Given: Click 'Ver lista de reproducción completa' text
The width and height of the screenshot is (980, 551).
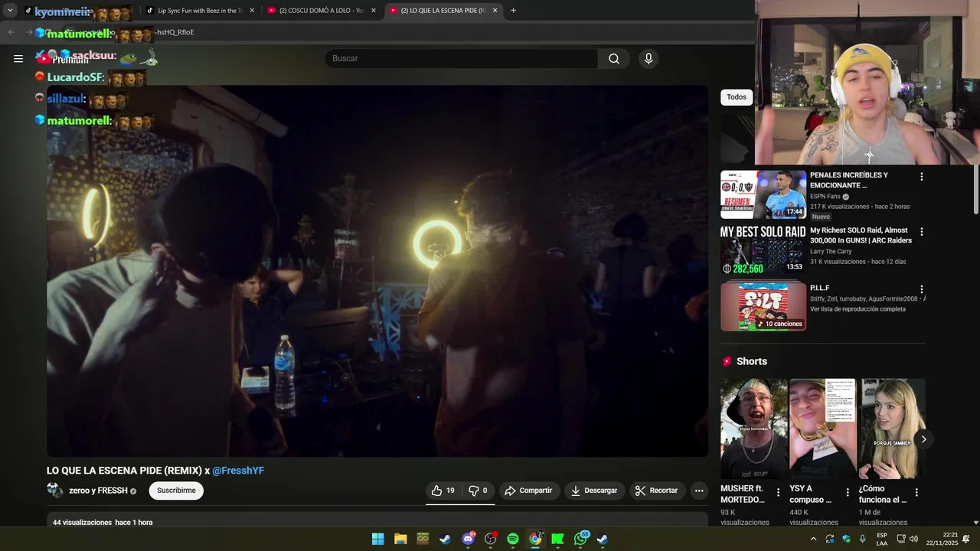Looking at the screenshot, I should click(x=857, y=309).
